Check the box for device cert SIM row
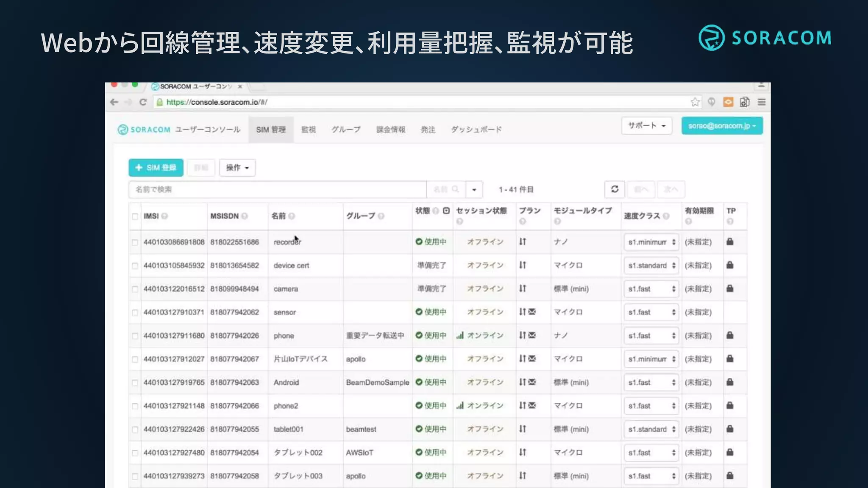Viewport: 868px width, 488px height. [x=135, y=266]
